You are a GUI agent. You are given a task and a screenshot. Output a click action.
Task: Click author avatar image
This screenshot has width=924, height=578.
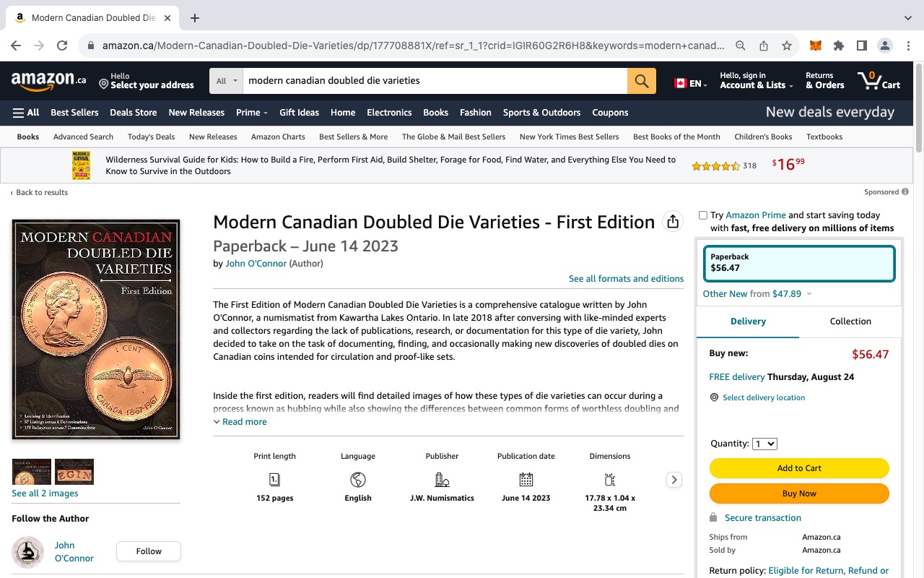click(27, 552)
